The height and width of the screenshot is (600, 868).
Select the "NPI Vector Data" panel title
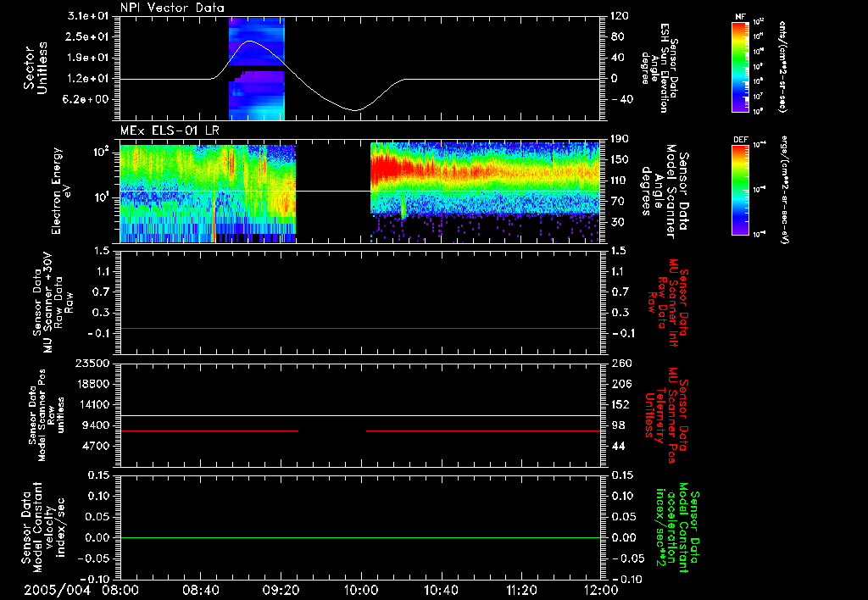(172, 8)
